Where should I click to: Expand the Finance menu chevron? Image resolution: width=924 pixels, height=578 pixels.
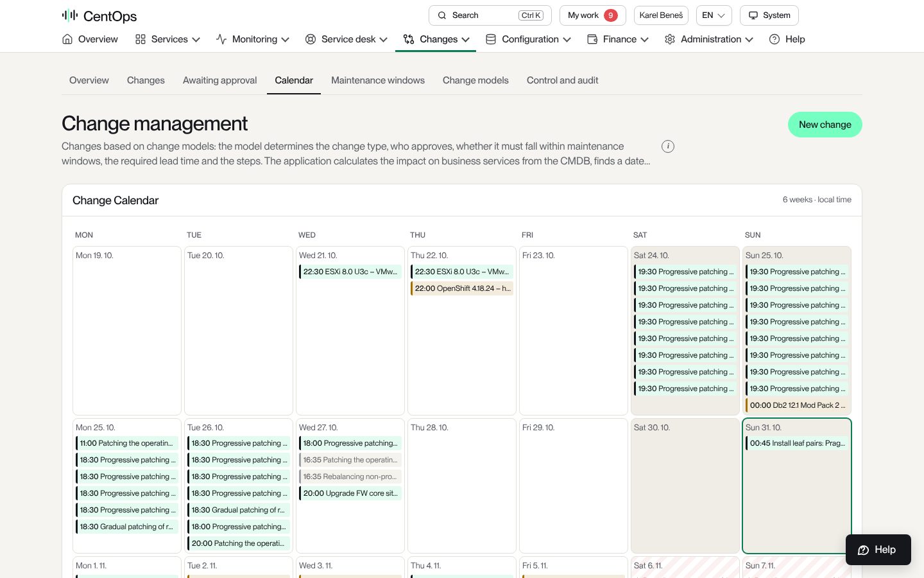pyautogui.click(x=645, y=39)
